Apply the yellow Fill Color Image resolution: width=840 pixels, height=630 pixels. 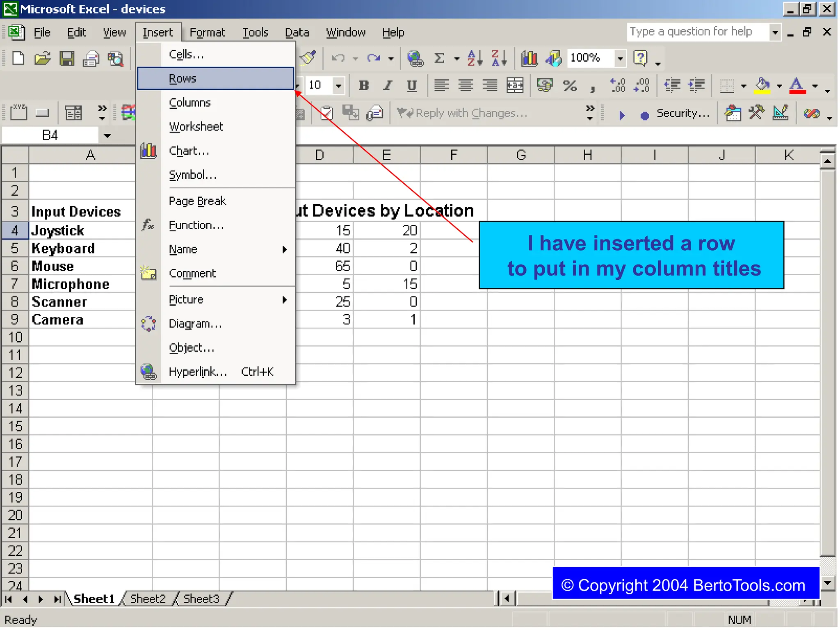click(762, 86)
